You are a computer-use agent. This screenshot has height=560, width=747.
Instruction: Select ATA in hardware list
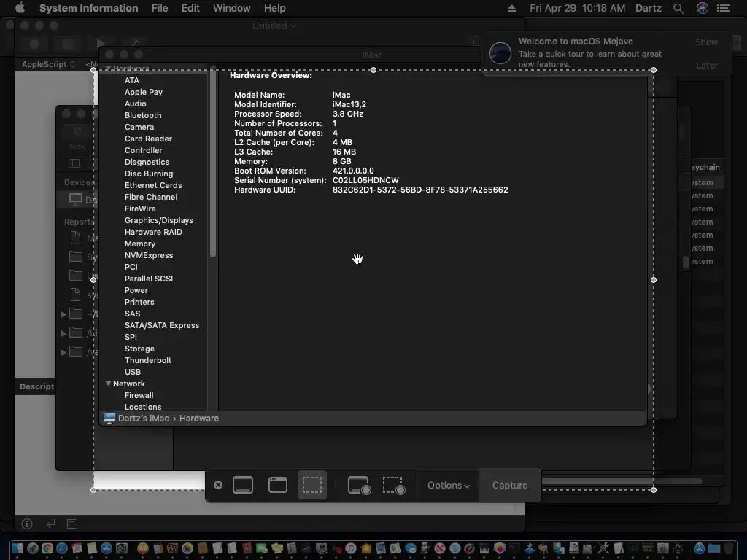132,80
